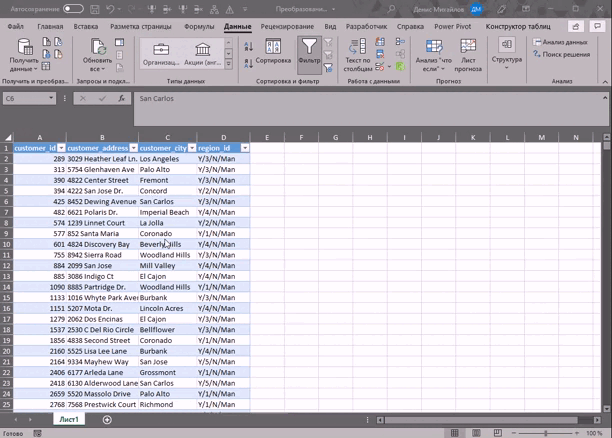This screenshot has width=612, height=438.
Task: Click the Получить данные button
Action: pyautogui.click(x=24, y=55)
